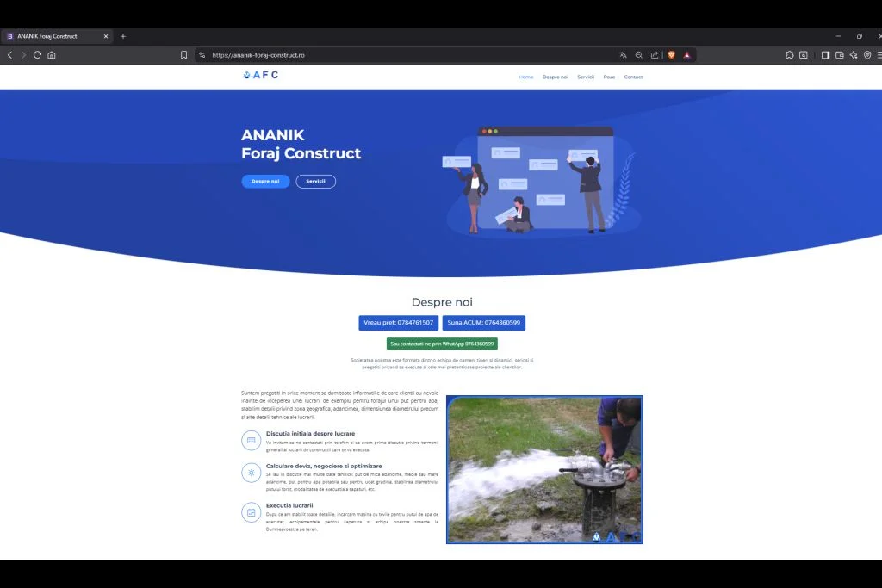Go to the browser home page

tap(52, 55)
